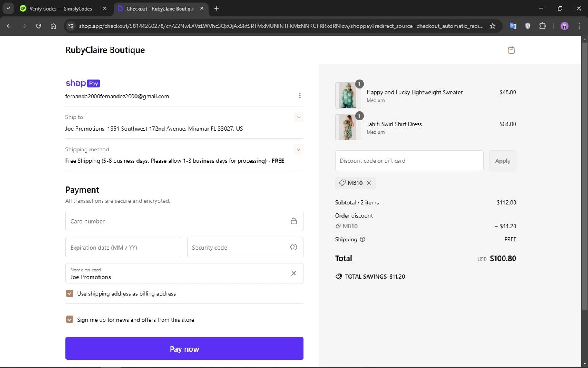Open the Tahiti Swirl Shirt Dress thumbnail
The image size is (588, 368).
point(348,127)
